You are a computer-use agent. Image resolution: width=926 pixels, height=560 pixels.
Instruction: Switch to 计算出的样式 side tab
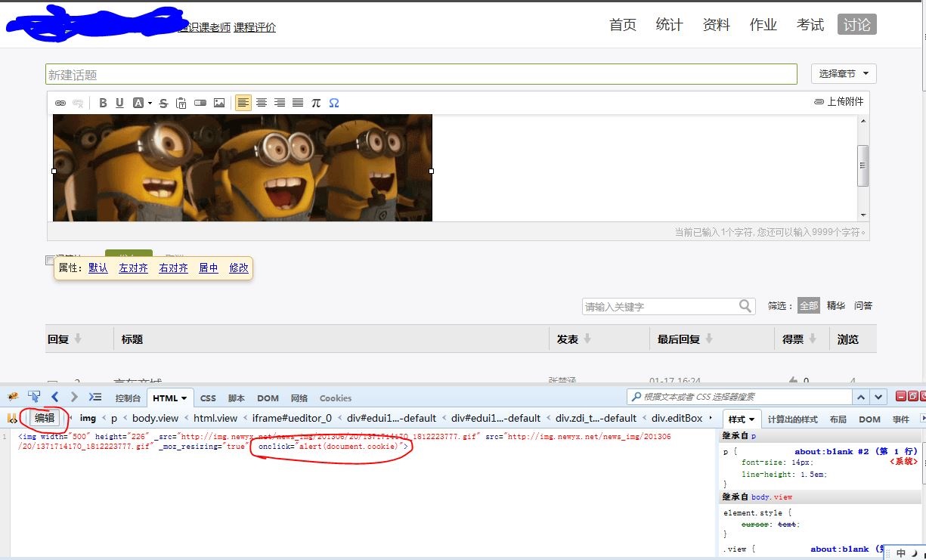coord(793,419)
